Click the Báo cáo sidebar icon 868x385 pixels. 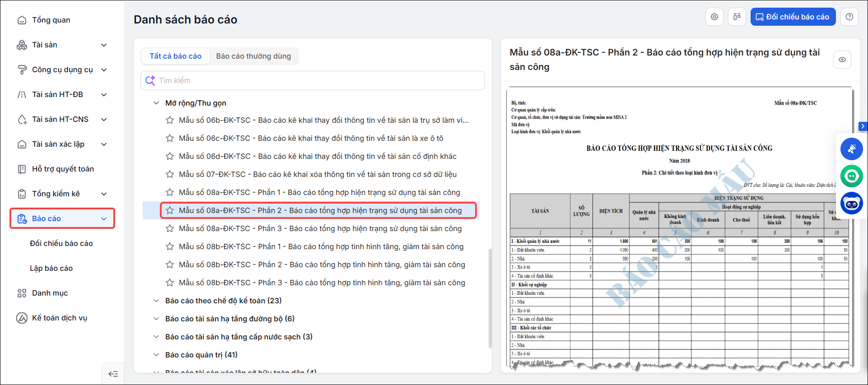click(x=22, y=218)
